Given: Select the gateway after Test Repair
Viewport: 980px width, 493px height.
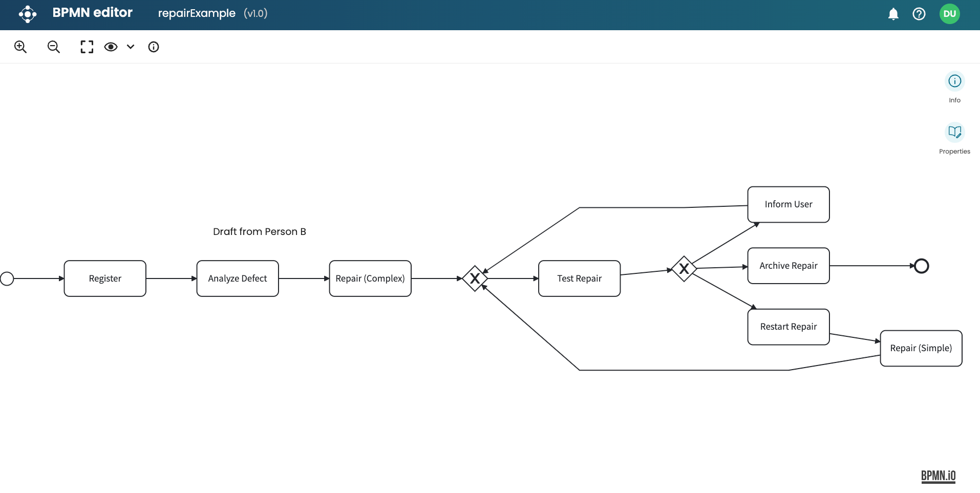Looking at the screenshot, I should pos(684,269).
